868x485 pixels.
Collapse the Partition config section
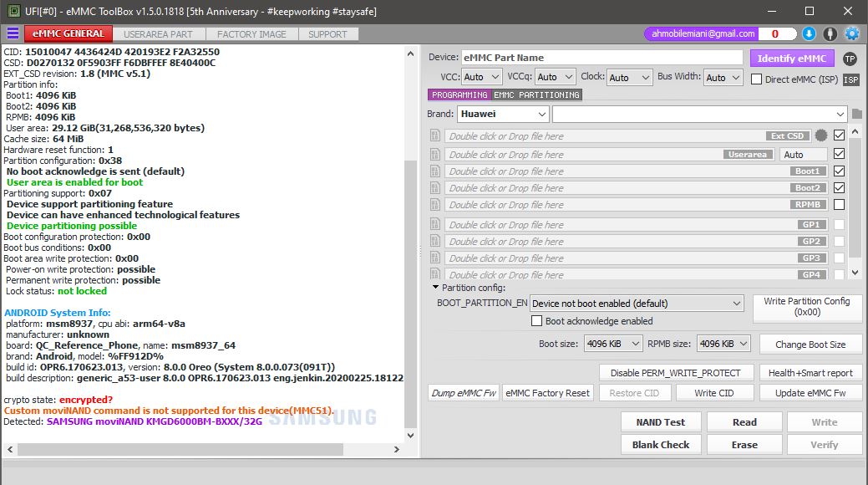click(x=435, y=287)
